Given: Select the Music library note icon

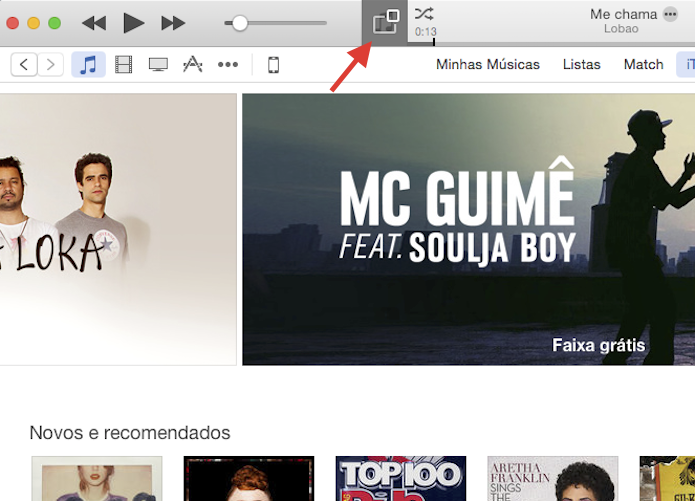Looking at the screenshot, I should (89, 65).
